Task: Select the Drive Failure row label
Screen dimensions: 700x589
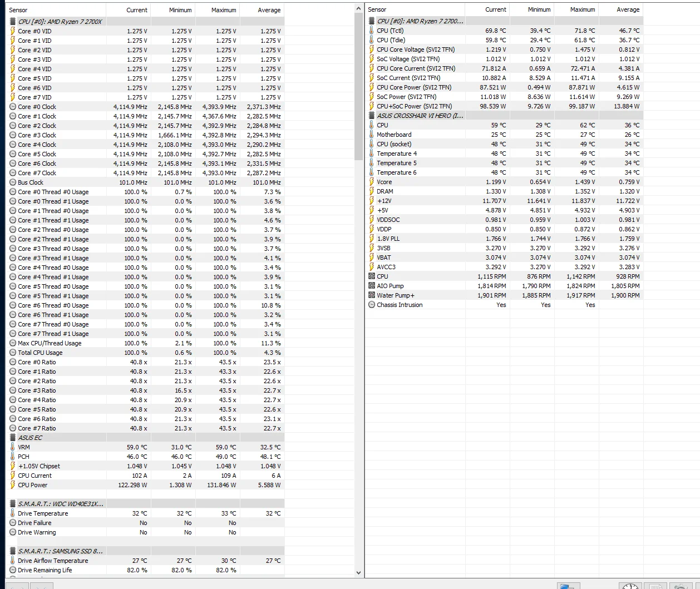Action: (x=34, y=523)
